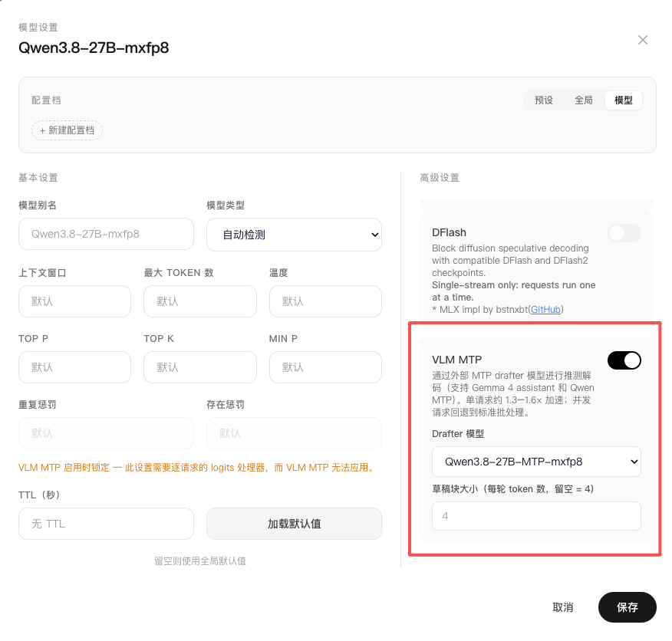Viewport: 672px width, 641px height.
Task: Enable the DFlash toggle
Action: 624,233
